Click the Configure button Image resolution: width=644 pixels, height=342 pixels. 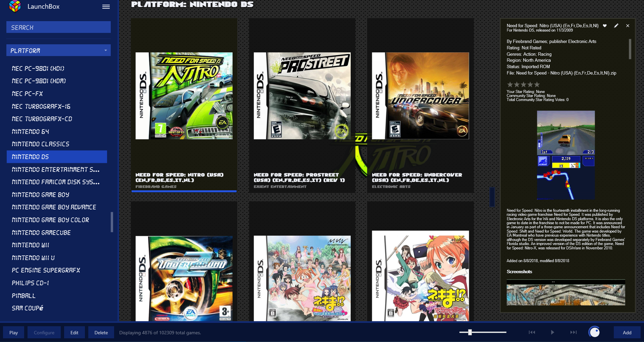point(44,332)
